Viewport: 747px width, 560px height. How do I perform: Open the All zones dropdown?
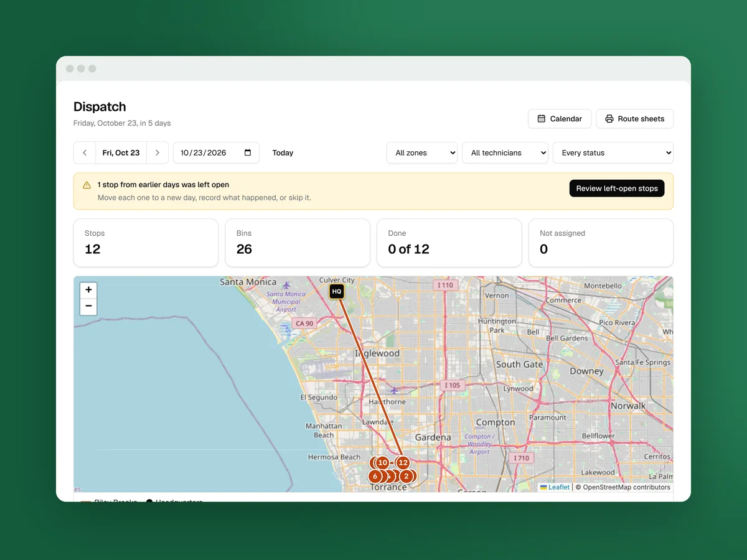tap(422, 153)
